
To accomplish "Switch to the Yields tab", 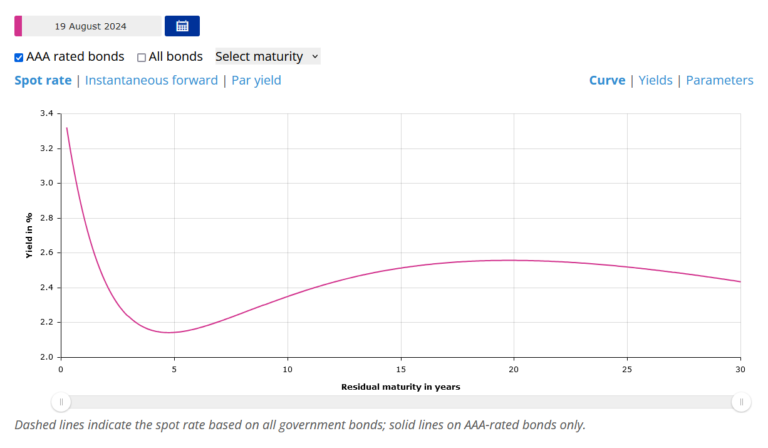I will (x=656, y=80).
